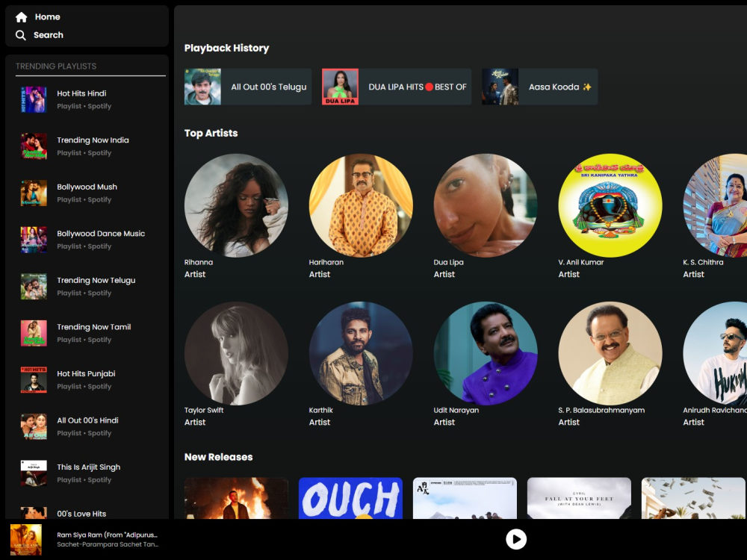Open S. P. Balasubrahmanyam artist photo

tap(610, 353)
